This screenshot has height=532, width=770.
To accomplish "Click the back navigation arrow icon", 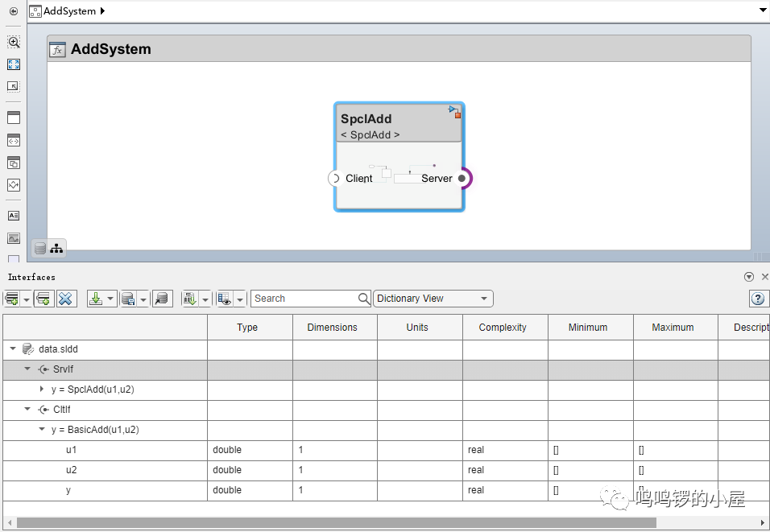I will click(14, 11).
